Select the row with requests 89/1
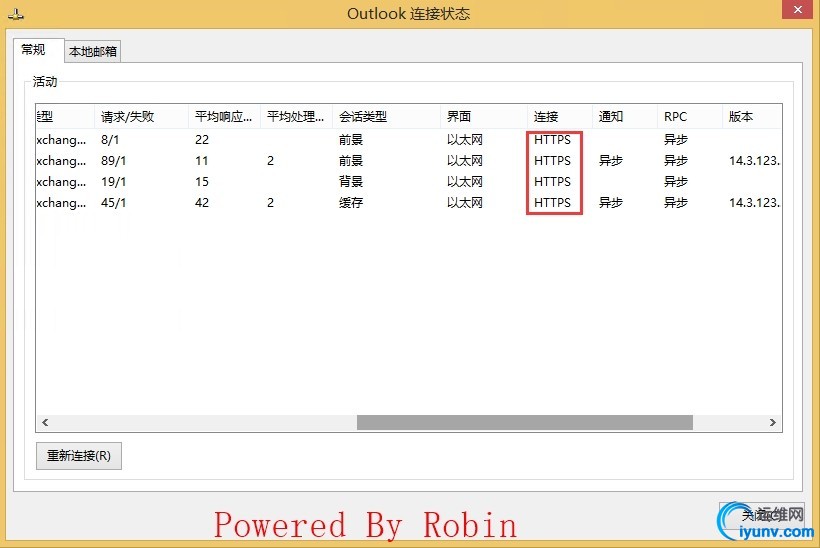The height and width of the screenshot is (548, 820). click(409, 161)
